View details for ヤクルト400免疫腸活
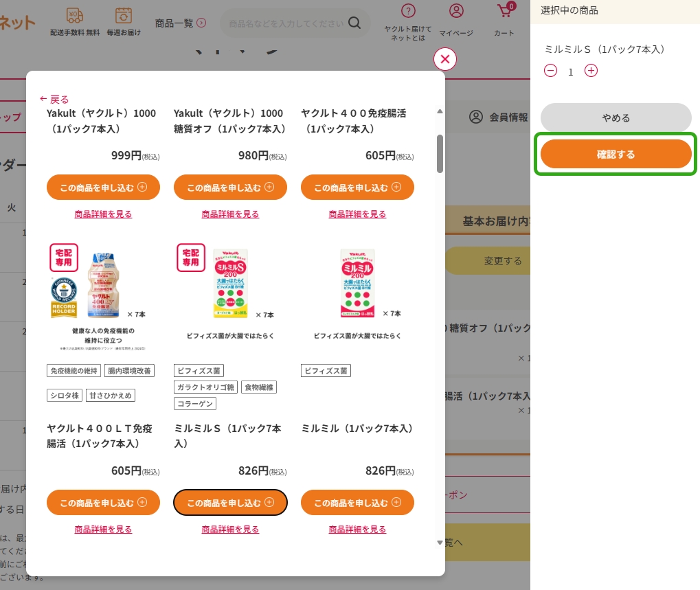The height and width of the screenshot is (590, 700). pyautogui.click(x=357, y=214)
